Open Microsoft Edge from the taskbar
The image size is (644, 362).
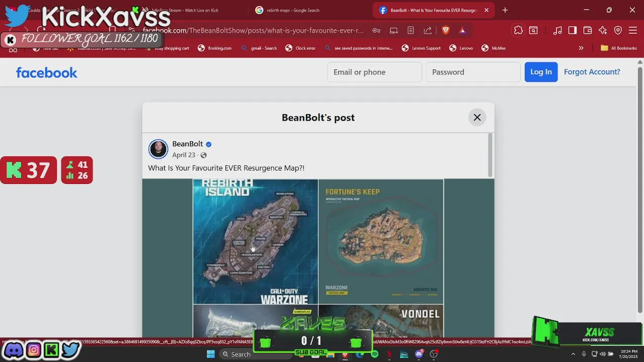[360, 354]
